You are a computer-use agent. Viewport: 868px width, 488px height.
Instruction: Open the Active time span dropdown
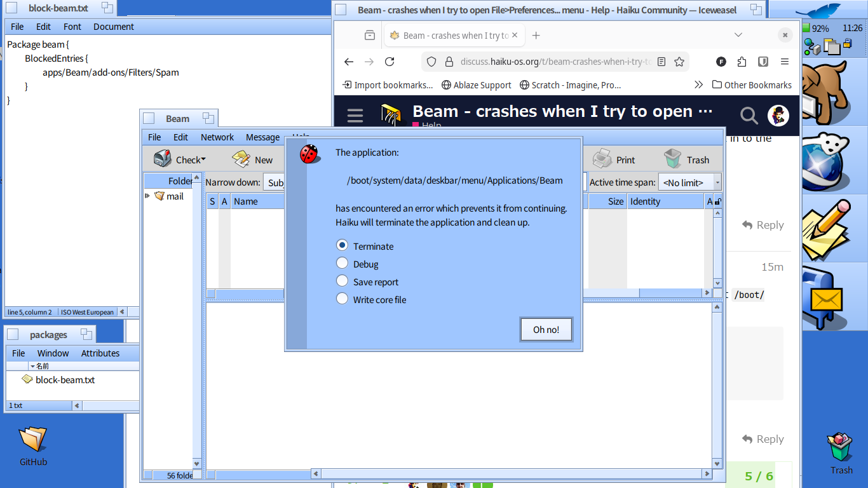coord(689,182)
